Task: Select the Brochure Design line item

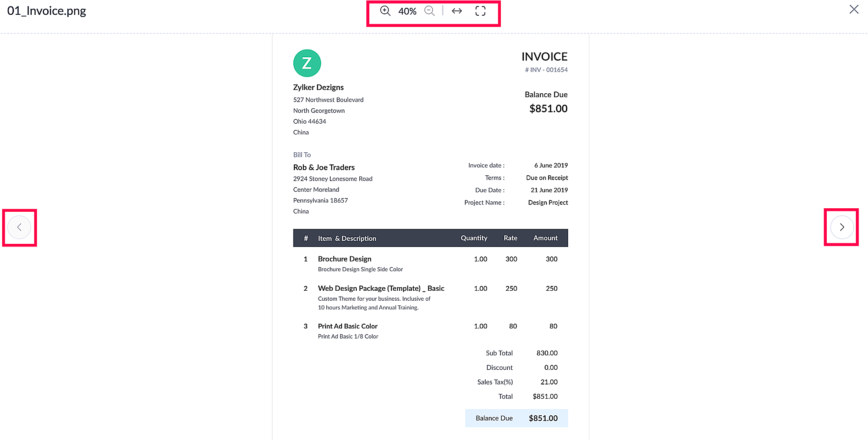Action: (x=345, y=259)
